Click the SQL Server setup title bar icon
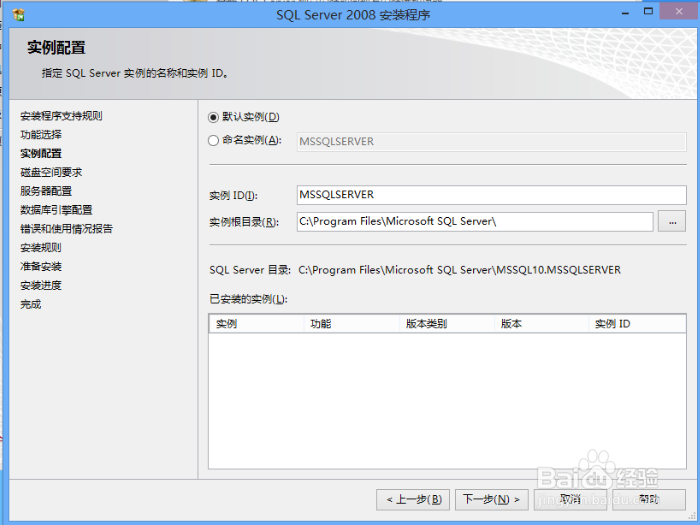Image resolution: width=700 pixels, height=525 pixels. click(x=19, y=15)
